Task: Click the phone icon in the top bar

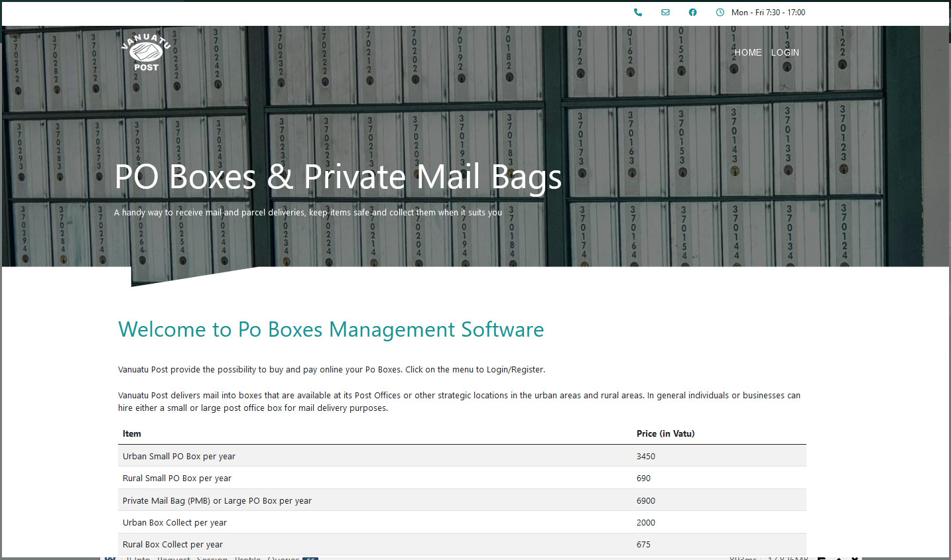Action: pos(638,12)
